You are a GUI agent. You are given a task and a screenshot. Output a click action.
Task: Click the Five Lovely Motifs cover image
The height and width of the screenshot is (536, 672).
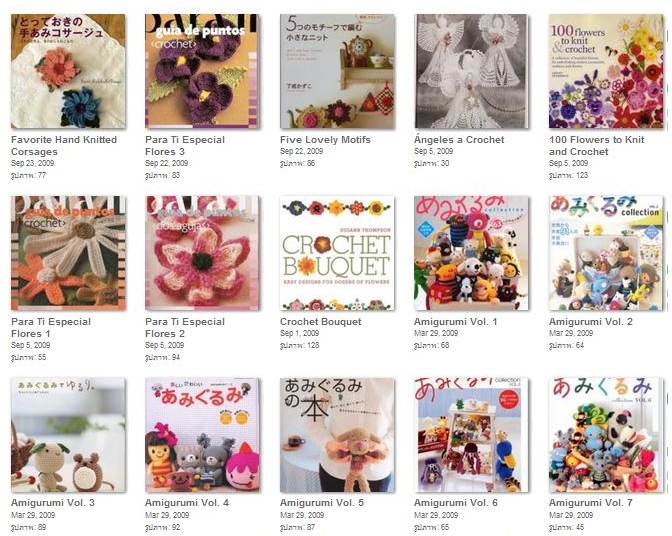[x=337, y=71]
